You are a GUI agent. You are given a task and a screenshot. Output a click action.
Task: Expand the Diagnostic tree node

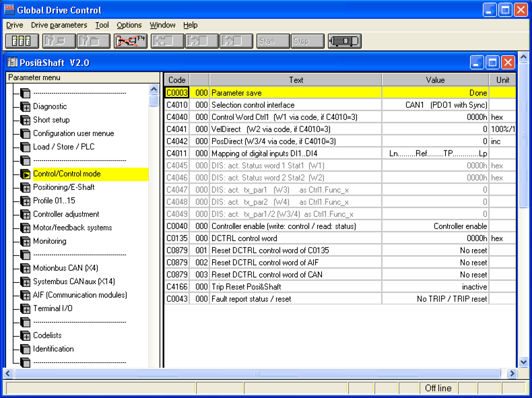click(x=25, y=106)
